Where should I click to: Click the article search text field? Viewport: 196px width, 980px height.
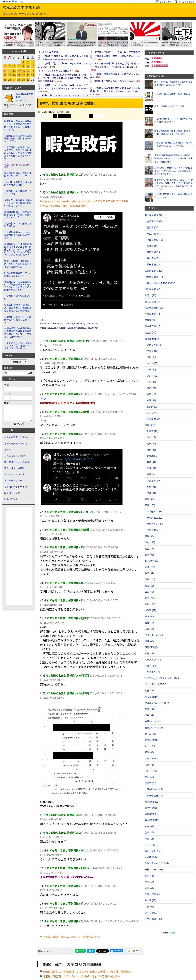point(15,373)
